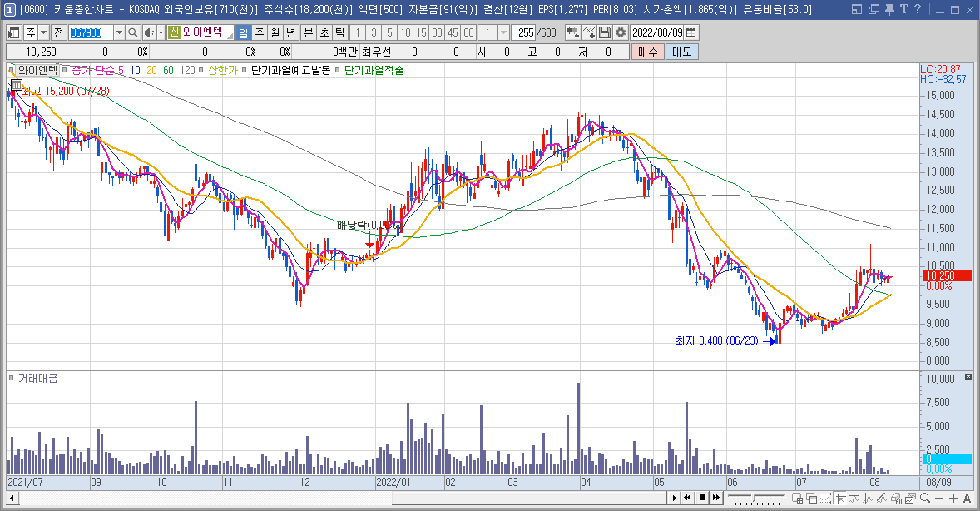Toggle the left side panel icon
The image size is (980, 511).
tap(14, 32)
